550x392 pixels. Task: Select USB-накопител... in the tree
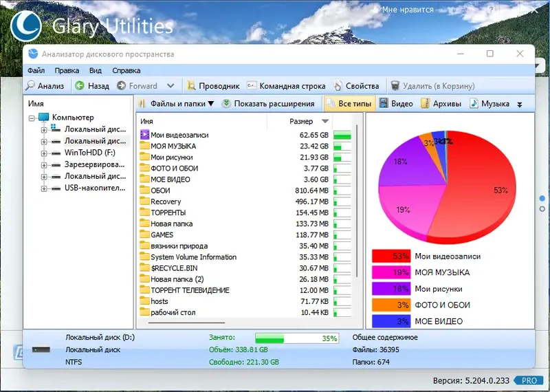[95, 188]
